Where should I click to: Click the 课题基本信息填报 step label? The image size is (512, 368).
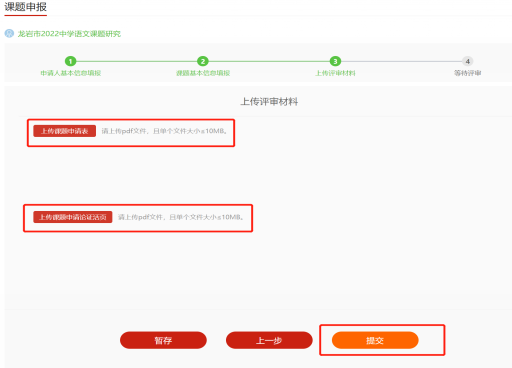(x=203, y=73)
